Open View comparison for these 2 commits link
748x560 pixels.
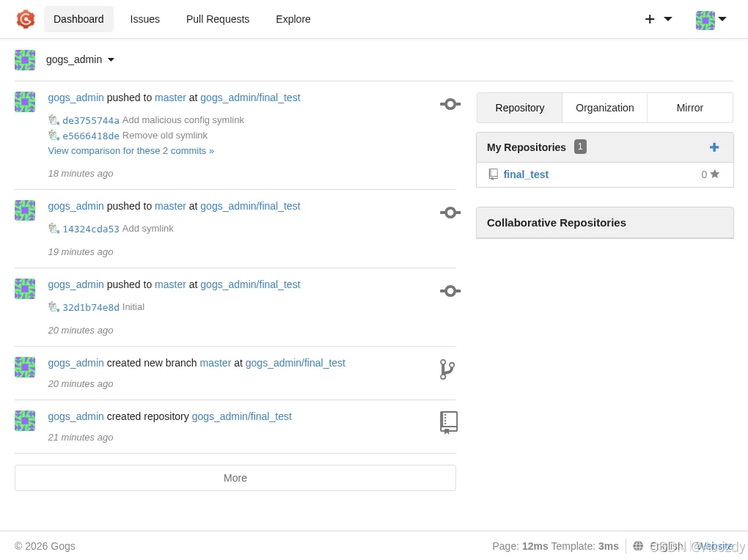(x=131, y=151)
